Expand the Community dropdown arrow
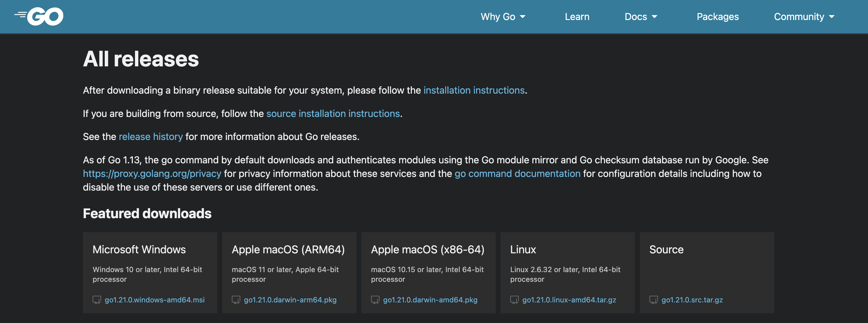The image size is (868, 323). pyautogui.click(x=831, y=17)
